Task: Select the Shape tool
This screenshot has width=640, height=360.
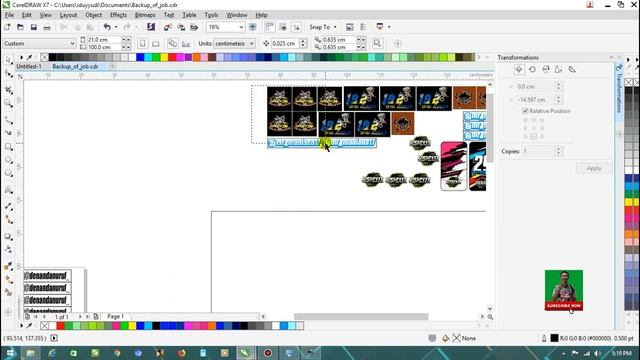Action: (8, 74)
